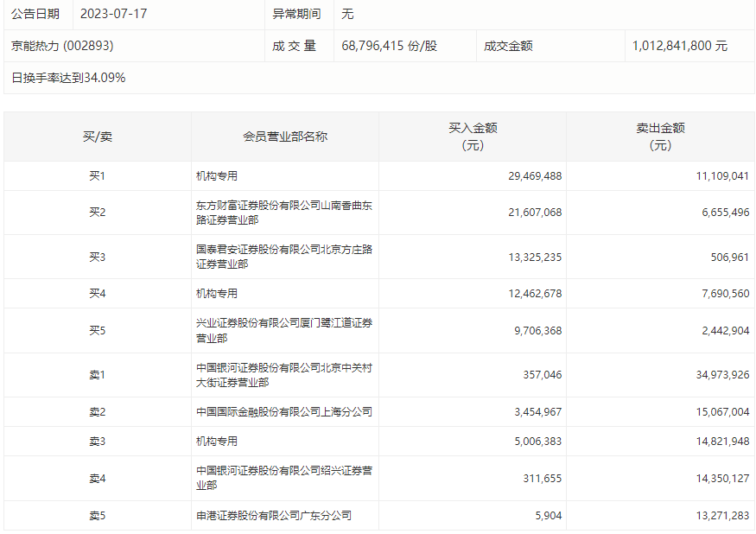Click the announcement date 2023-07-17
The width and height of the screenshot is (756, 534).
point(113,14)
